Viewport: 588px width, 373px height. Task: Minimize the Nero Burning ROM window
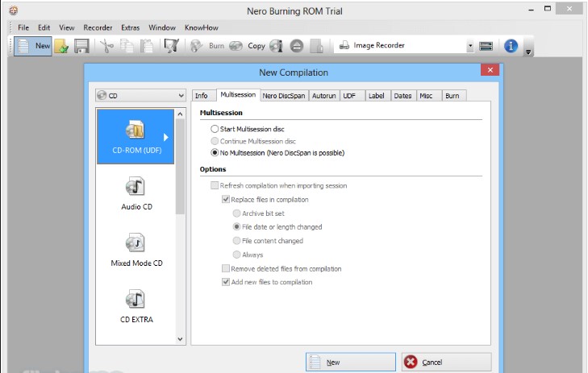click(531, 10)
